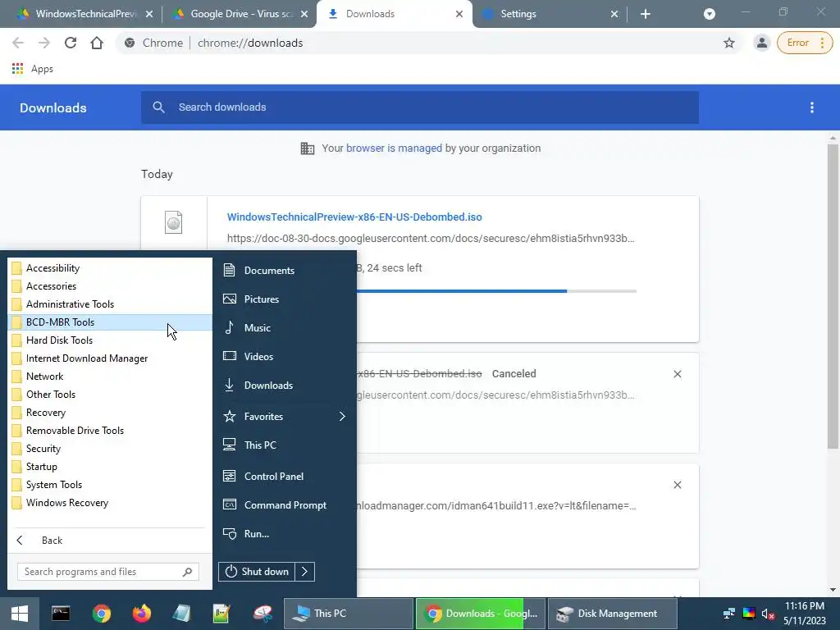Click the browser is managed link

(x=394, y=148)
